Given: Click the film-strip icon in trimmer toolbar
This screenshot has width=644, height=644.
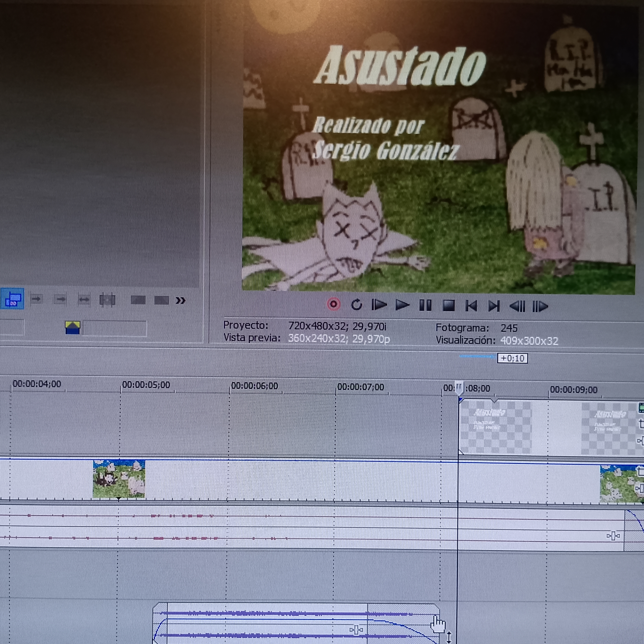Looking at the screenshot, I should [x=107, y=300].
